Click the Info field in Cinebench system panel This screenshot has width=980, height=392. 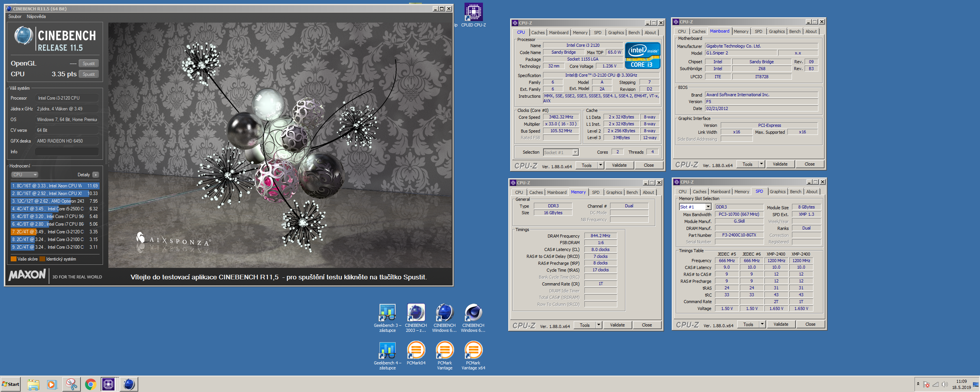pyautogui.click(x=67, y=152)
